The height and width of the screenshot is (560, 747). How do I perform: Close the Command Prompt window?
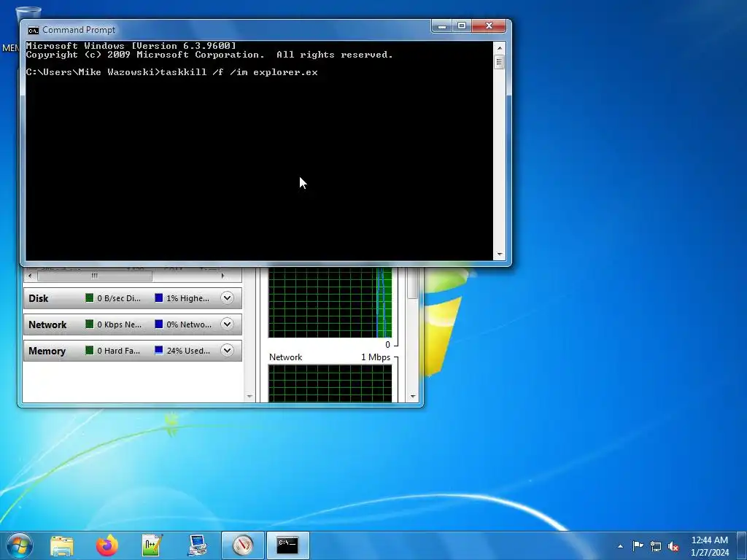(x=489, y=26)
